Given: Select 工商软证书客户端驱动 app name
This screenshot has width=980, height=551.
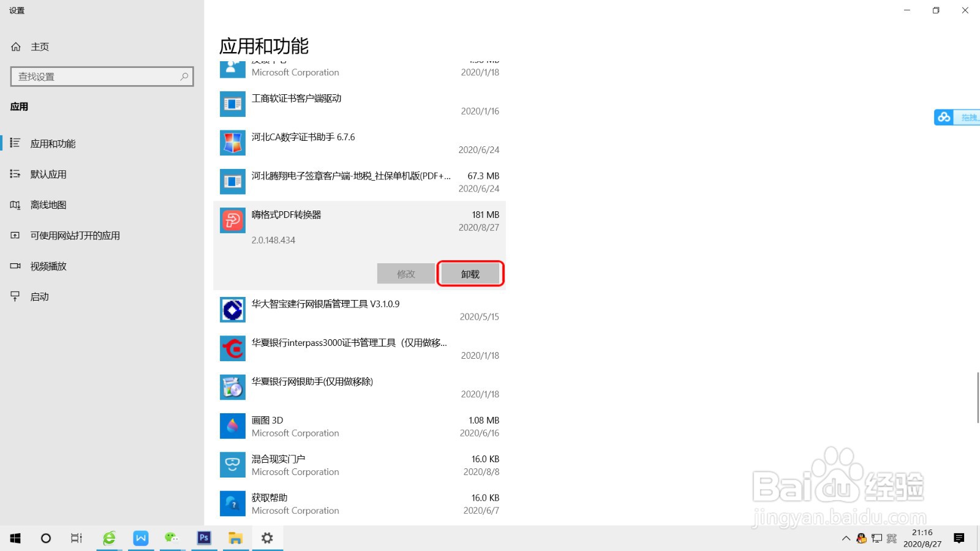Looking at the screenshot, I should (x=296, y=98).
